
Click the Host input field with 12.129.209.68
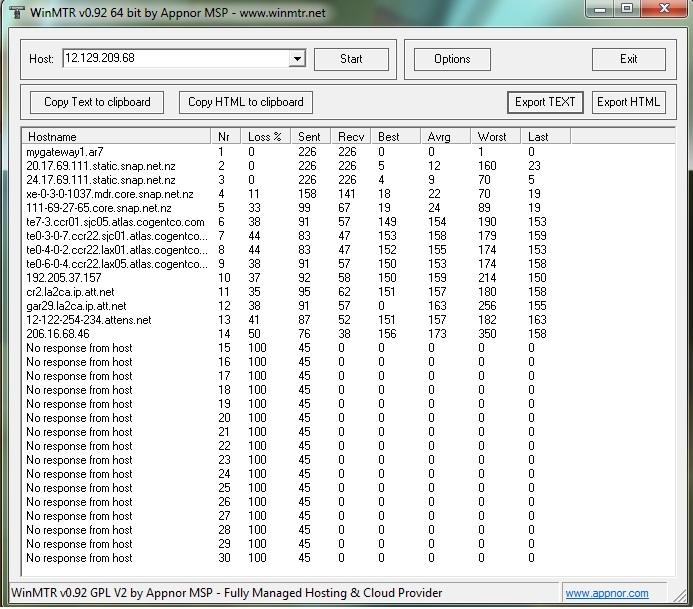(x=176, y=58)
